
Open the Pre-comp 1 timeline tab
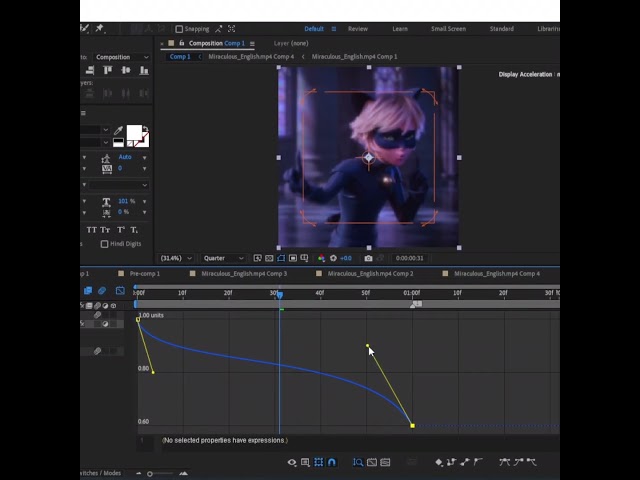tap(144, 273)
